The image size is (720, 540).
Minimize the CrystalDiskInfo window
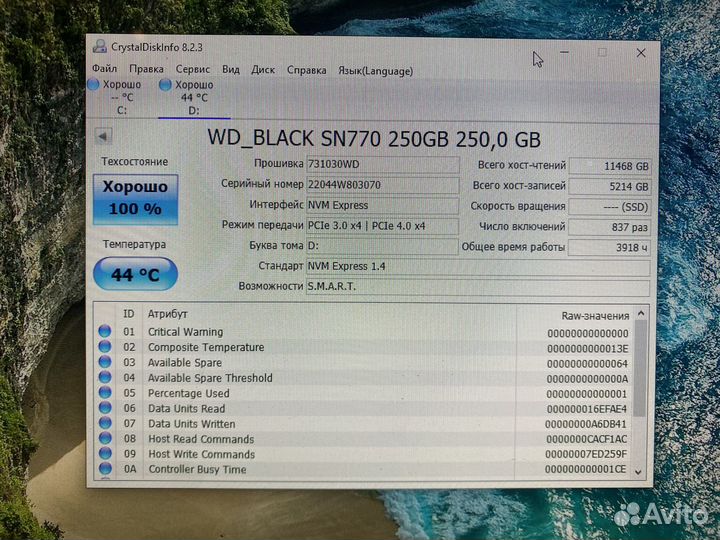pos(564,52)
